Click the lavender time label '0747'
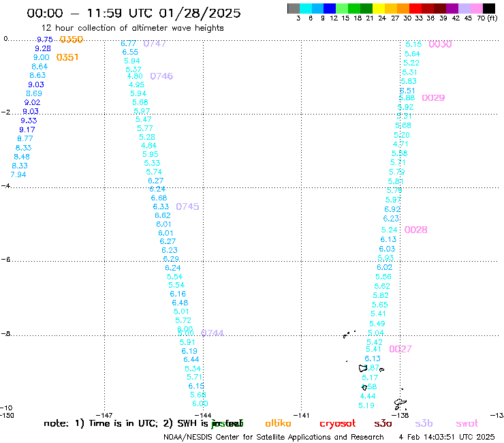This screenshot has width=504, height=443. [155, 44]
